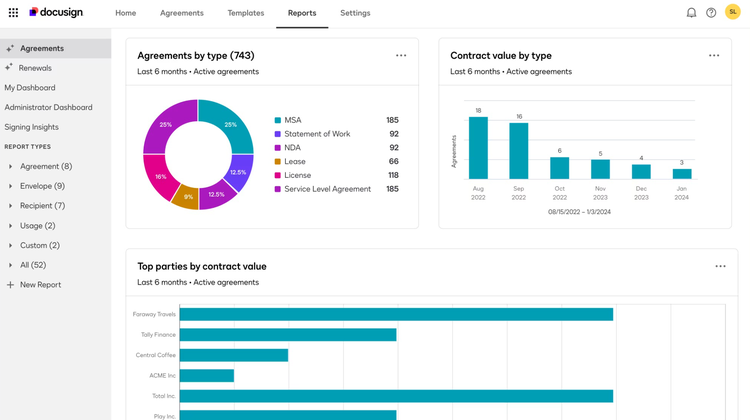750x420 pixels.
Task: Open Administrator Dashboard
Action: click(x=48, y=107)
